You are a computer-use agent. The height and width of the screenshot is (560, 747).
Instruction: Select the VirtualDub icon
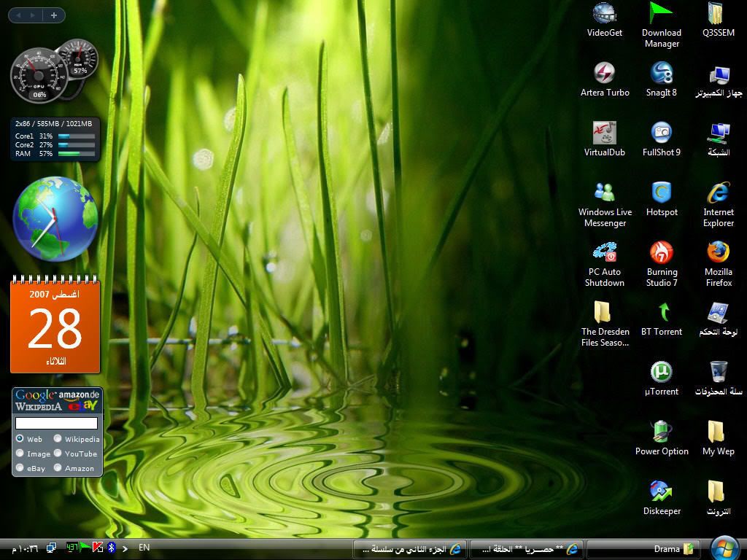(604, 133)
